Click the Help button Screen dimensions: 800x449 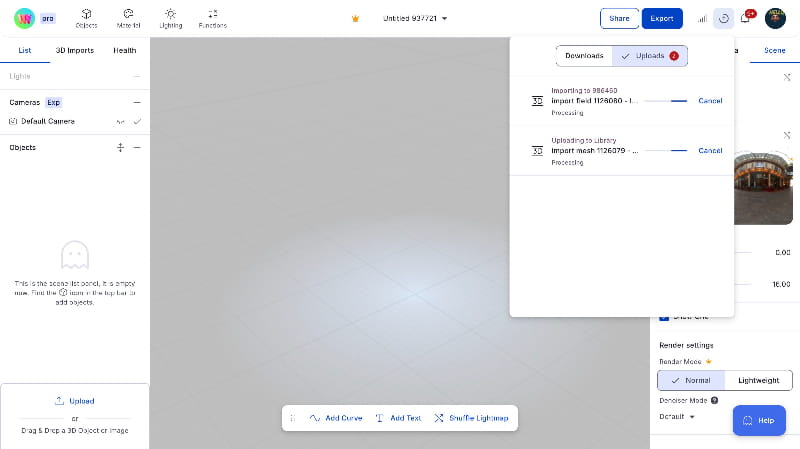[759, 420]
